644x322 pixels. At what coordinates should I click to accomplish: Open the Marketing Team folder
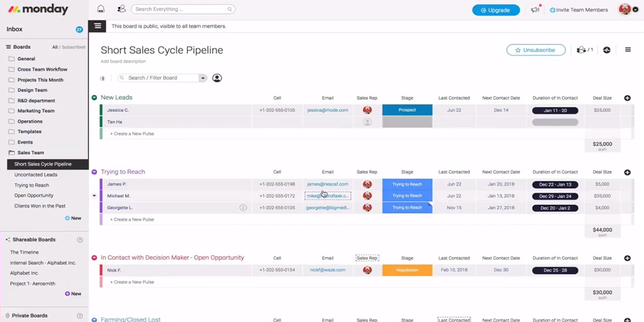pos(36,111)
